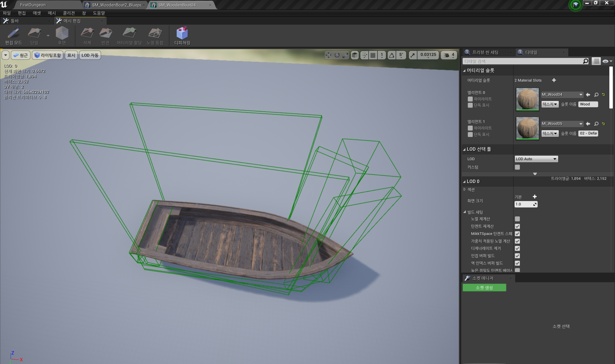Click the 디테일 검색 search field
The width and height of the screenshot is (615, 364).
tap(525, 61)
